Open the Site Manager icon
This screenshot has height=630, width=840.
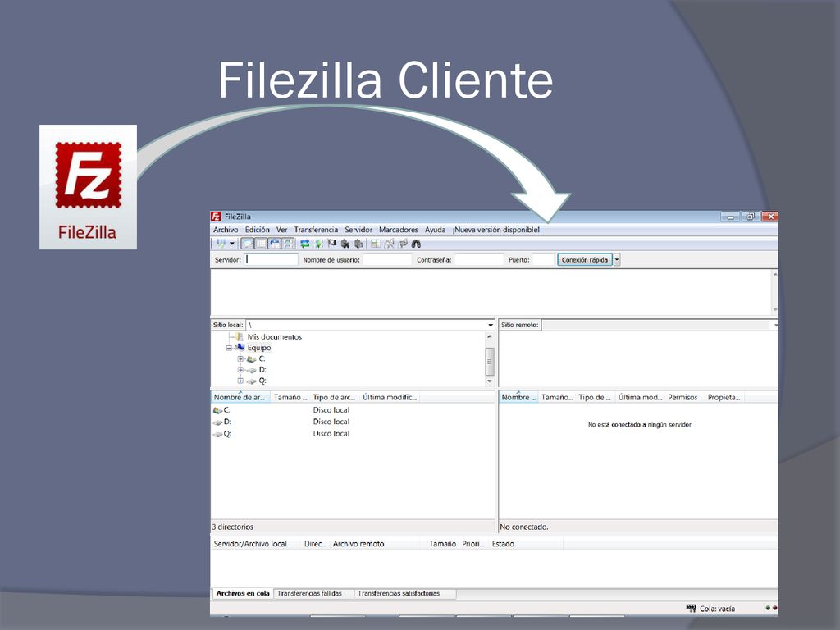[x=221, y=244]
